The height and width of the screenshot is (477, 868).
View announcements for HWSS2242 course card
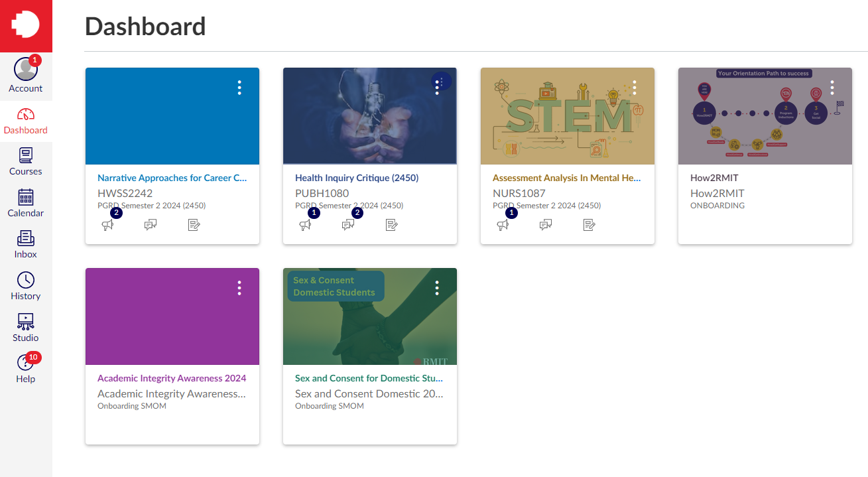pos(109,224)
